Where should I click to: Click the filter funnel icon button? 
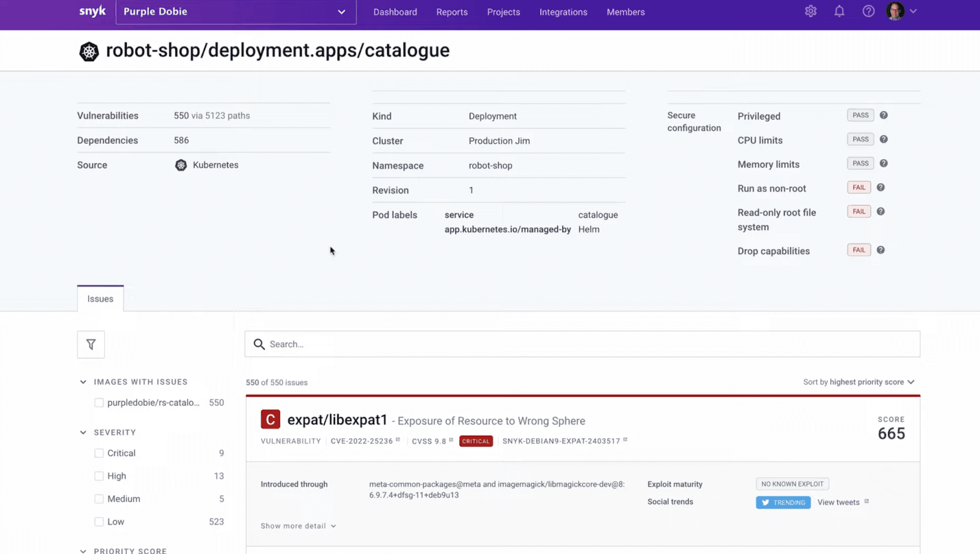[x=91, y=345]
